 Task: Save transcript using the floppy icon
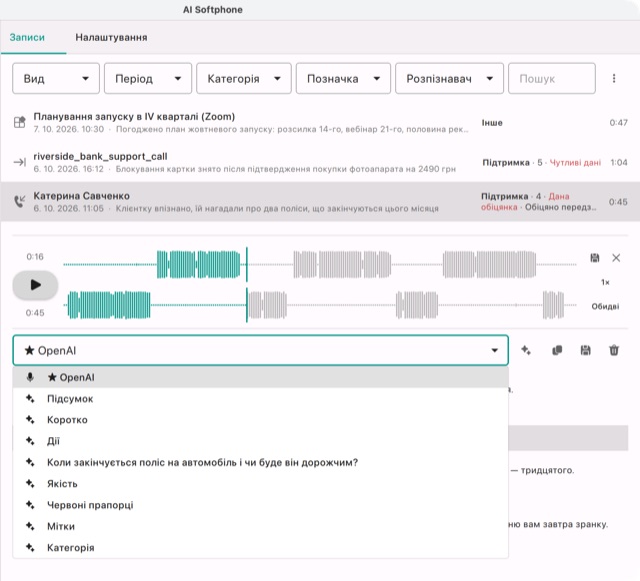pos(585,350)
